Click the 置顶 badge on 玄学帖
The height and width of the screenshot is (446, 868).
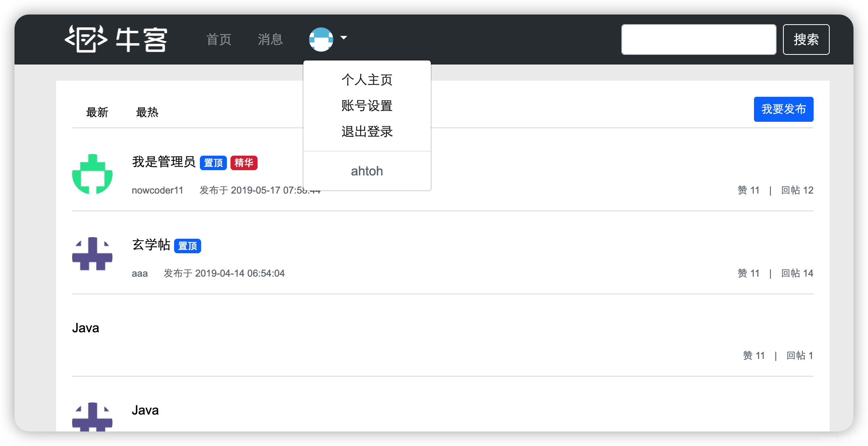[x=187, y=246]
